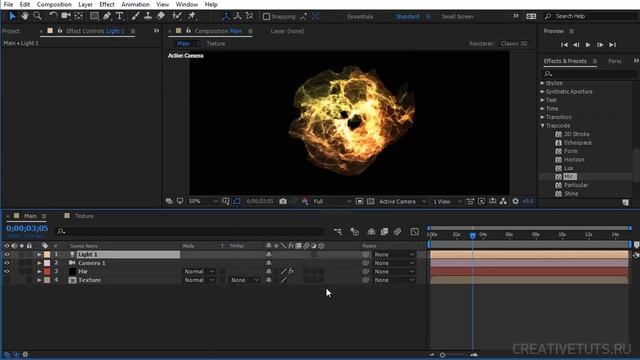The image size is (640, 360).
Task: Click the Local Axis Mode icon
Action: click(226, 16)
